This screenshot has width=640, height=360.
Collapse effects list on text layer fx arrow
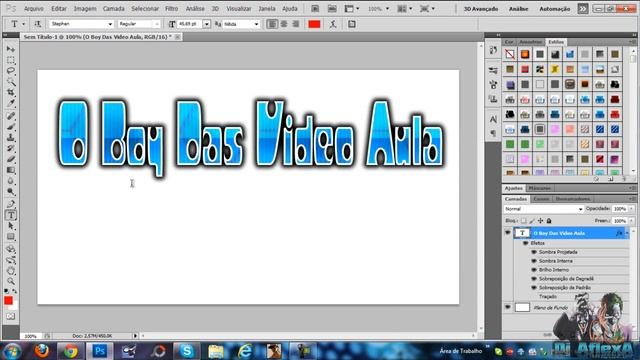(x=627, y=233)
